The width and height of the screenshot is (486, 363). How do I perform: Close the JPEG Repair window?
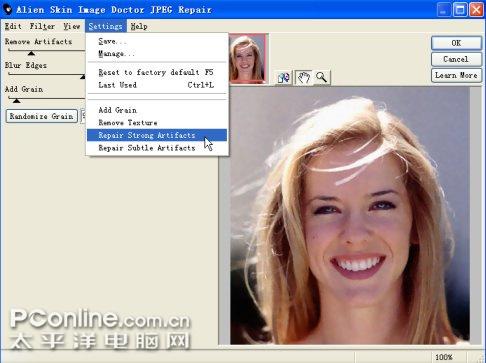pyautogui.click(x=477, y=10)
